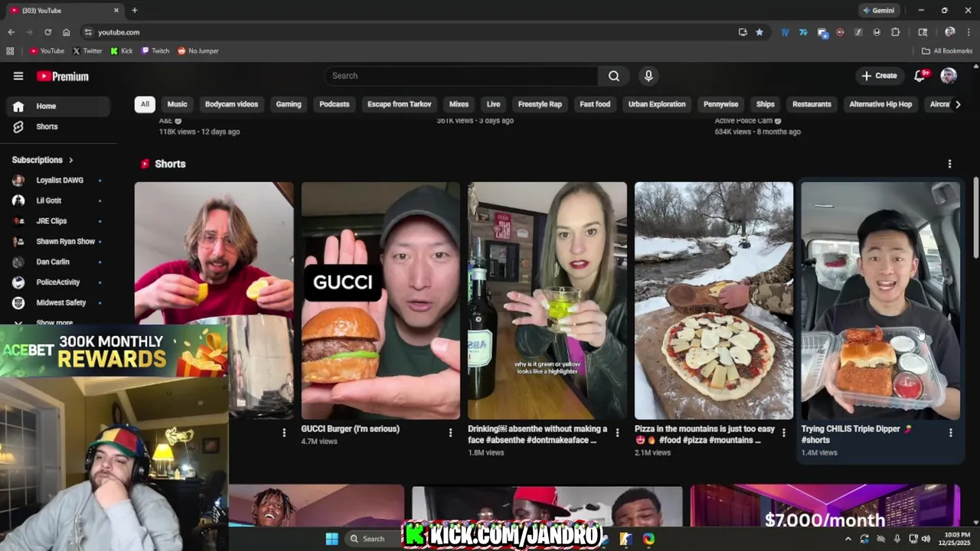Open the No Jumper bookmark
The height and width of the screenshot is (551, 980).
(x=198, y=51)
